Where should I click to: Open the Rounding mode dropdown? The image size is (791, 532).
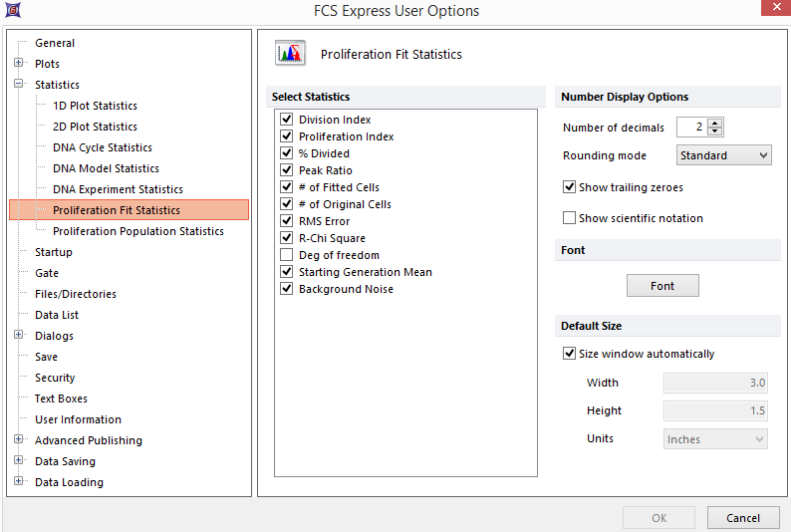[x=723, y=155]
